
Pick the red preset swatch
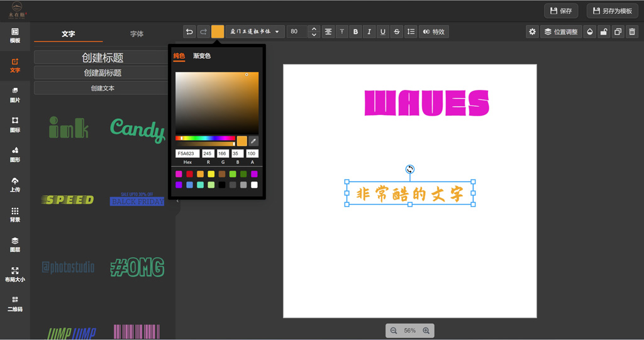pos(189,174)
